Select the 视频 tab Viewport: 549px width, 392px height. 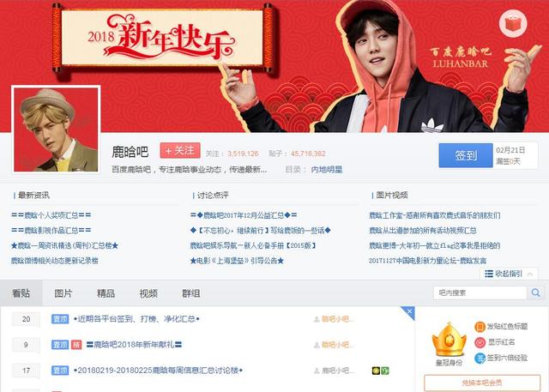pos(148,293)
